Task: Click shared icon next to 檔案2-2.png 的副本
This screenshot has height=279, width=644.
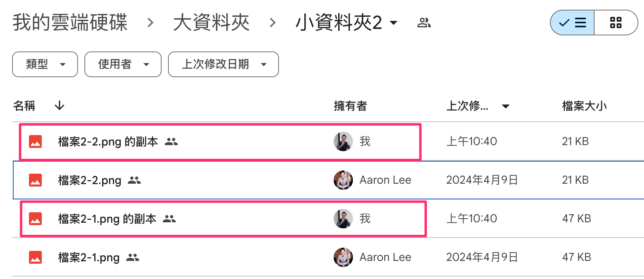Action: pyautogui.click(x=171, y=142)
